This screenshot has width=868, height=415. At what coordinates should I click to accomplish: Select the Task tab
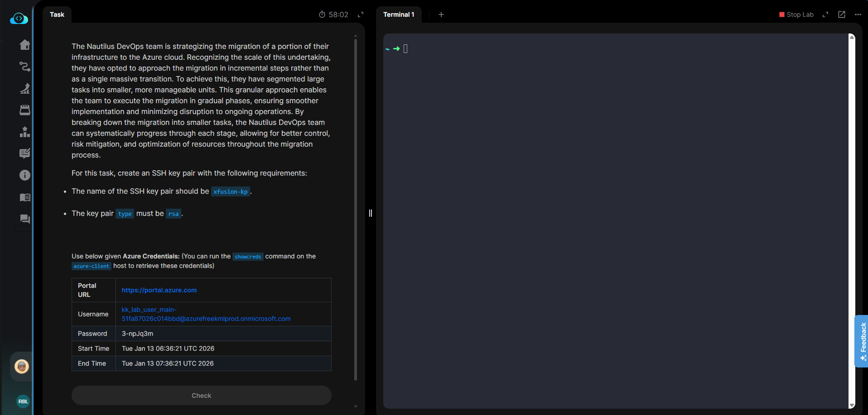57,14
